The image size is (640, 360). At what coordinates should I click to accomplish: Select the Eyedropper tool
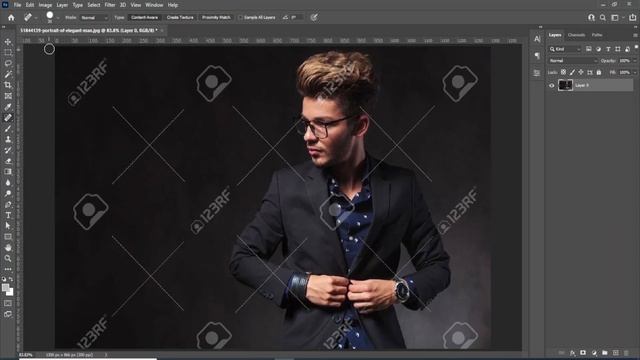pyautogui.click(x=8, y=107)
